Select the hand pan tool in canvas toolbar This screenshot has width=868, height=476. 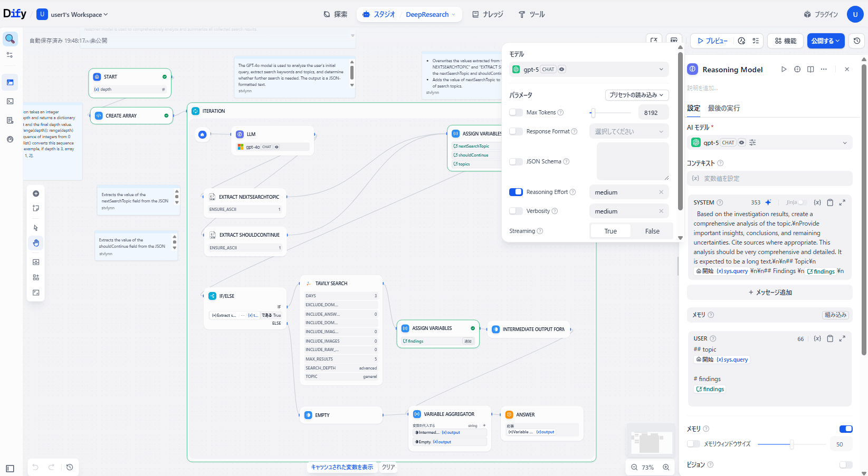coord(36,243)
